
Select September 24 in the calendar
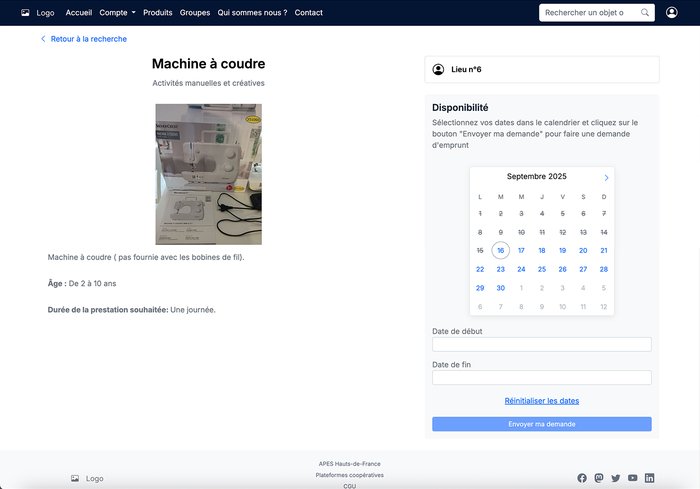click(x=521, y=269)
